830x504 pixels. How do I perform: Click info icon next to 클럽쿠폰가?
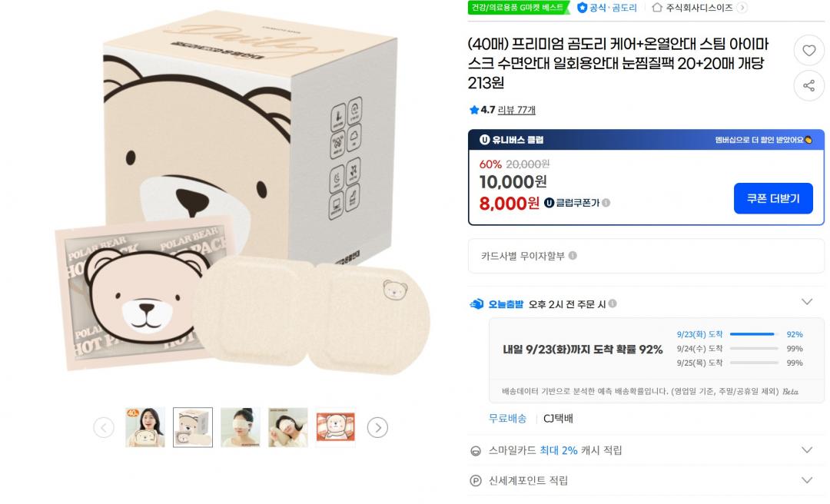pyautogui.click(x=606, y=203)
